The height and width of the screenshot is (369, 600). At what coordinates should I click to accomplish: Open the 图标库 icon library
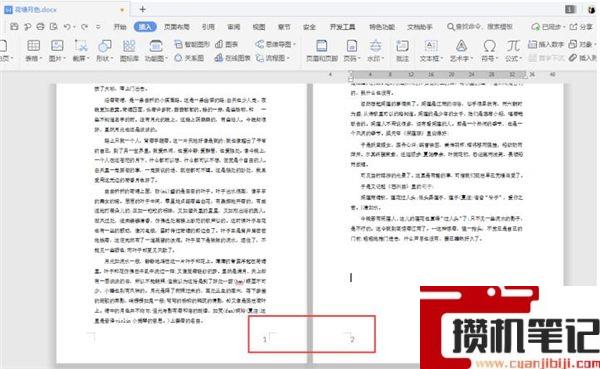click(x=129, y=51)
